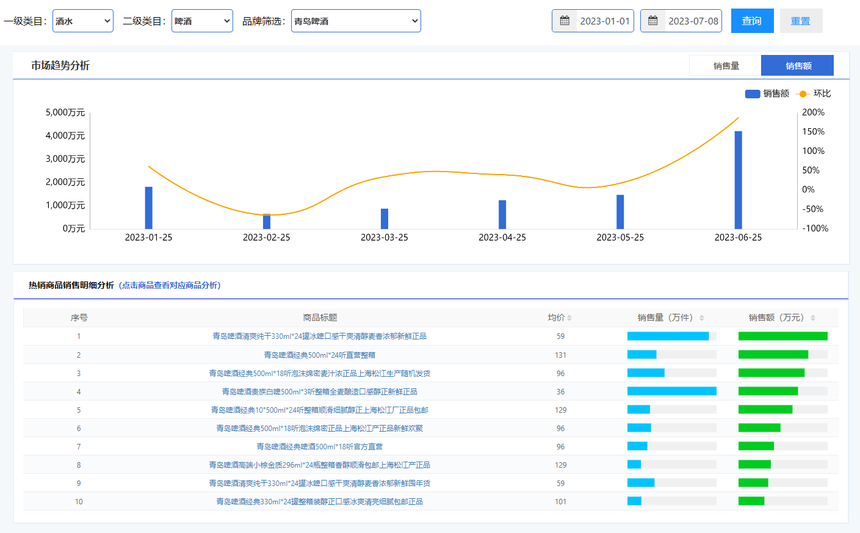
Task: Click the 均价 value 131 in row 2
Action: (x=560, y=355)
